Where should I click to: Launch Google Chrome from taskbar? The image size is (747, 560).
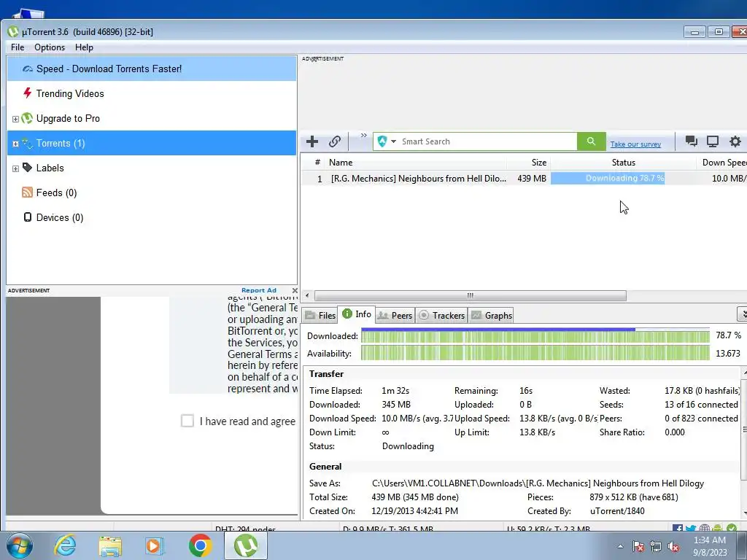[200, 545]
